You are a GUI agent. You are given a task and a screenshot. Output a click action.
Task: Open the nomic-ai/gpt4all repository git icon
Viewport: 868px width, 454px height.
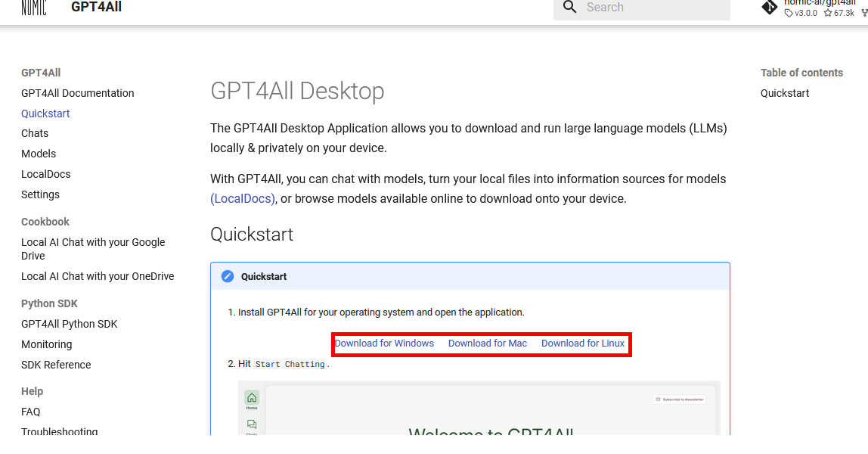coord(770,8)
